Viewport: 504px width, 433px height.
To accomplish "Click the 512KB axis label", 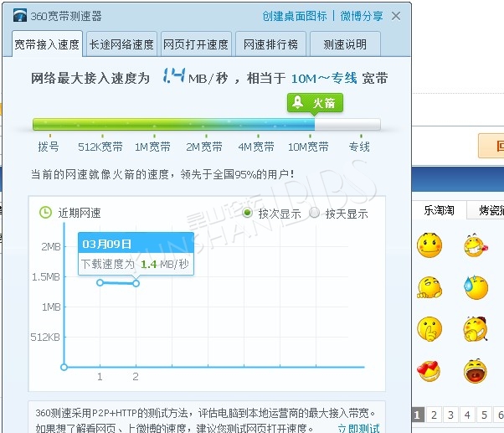I will click(45, 337).
